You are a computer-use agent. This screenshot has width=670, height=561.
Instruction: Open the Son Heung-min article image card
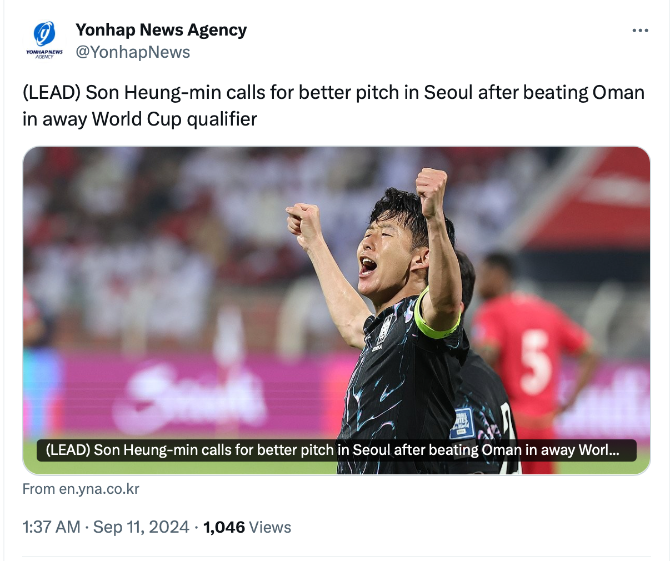point(336,300)
